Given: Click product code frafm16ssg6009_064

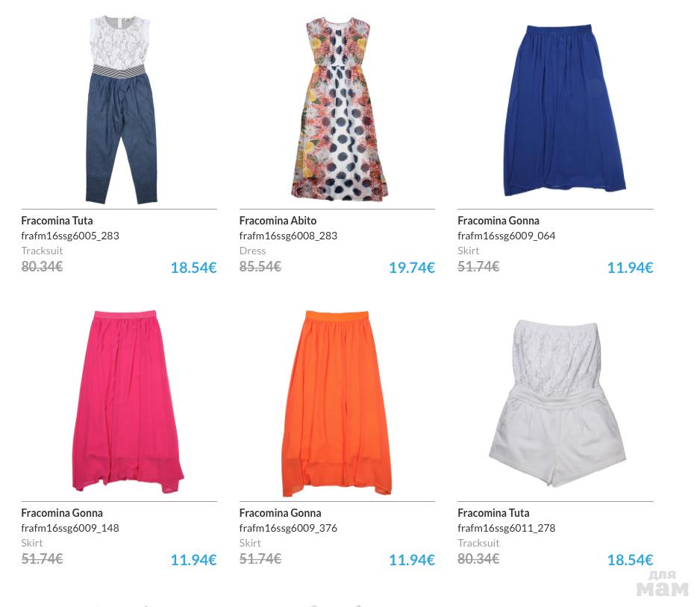Looking at the screenshot, I should 506,236.
